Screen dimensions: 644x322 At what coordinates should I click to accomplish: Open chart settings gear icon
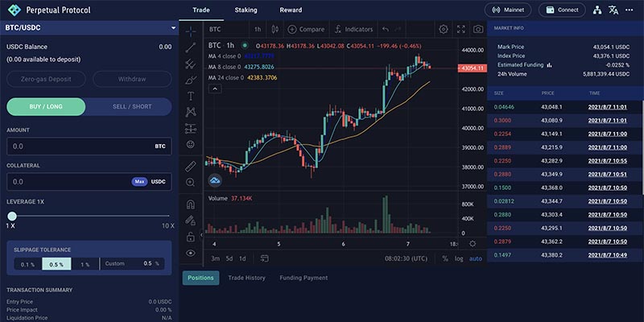(x=444, y=29)
